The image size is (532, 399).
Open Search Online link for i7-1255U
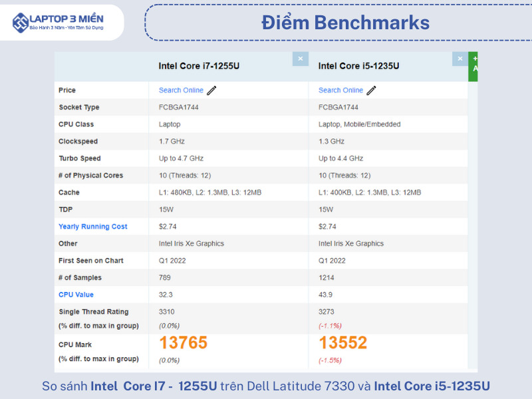pyautogui.click(x=181, y=90)
